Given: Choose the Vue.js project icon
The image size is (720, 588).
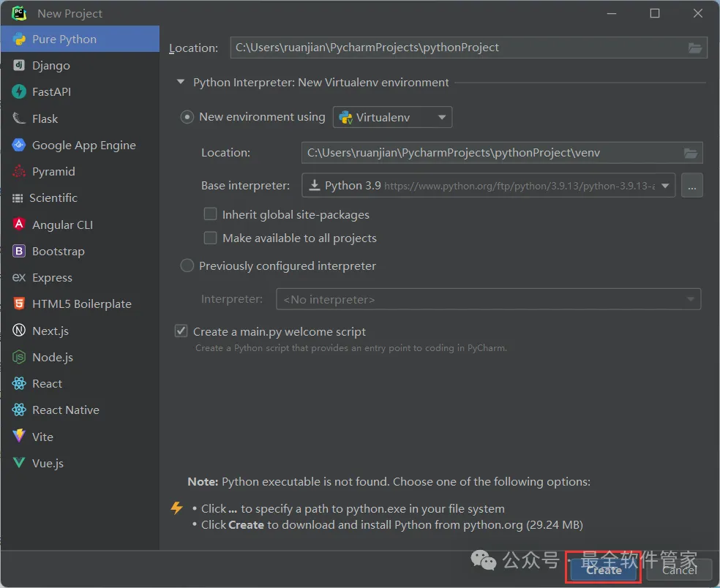Looking at the screenshot, I should tap(19, 463).
